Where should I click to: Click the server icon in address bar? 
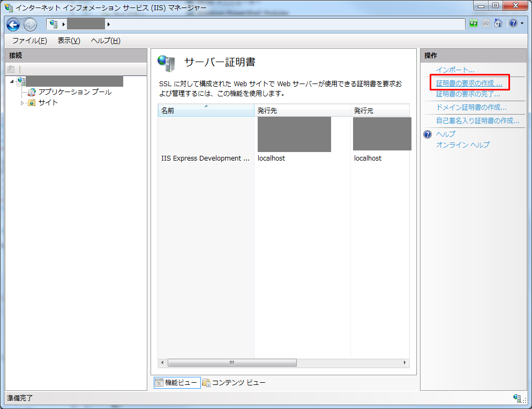tap(54, 24)
